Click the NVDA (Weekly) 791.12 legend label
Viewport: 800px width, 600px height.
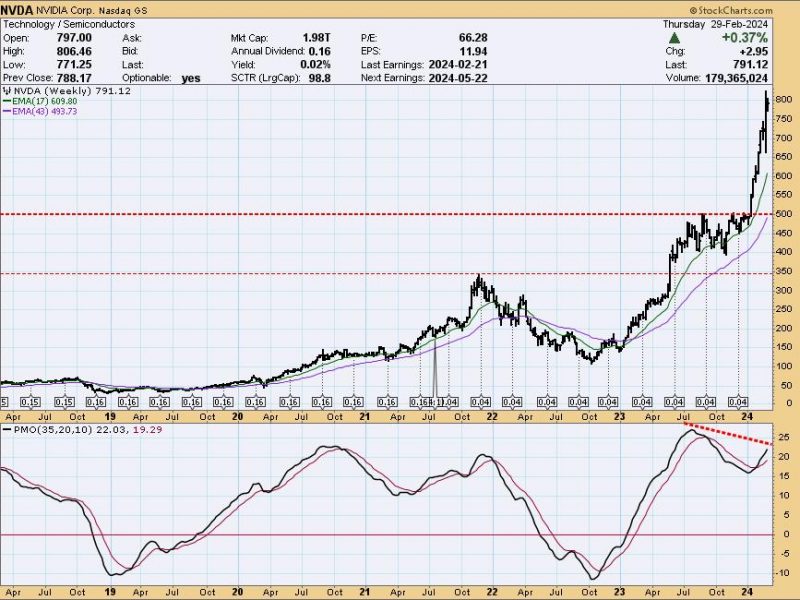[72, 91]
